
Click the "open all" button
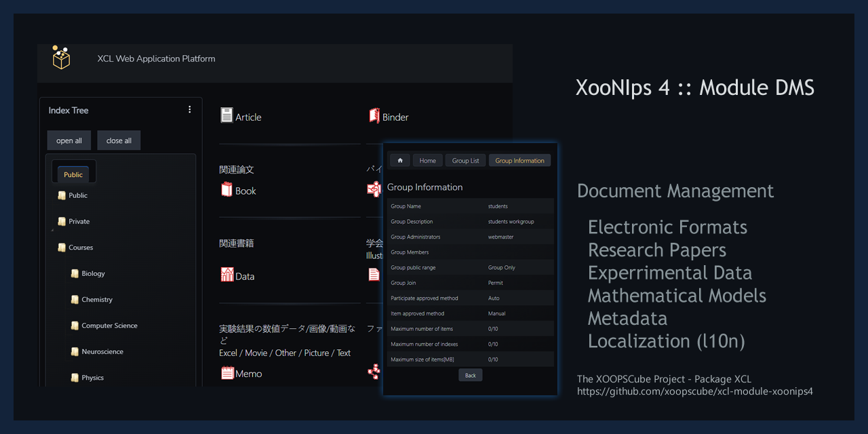pyautogui.click(x=69, y=140)
